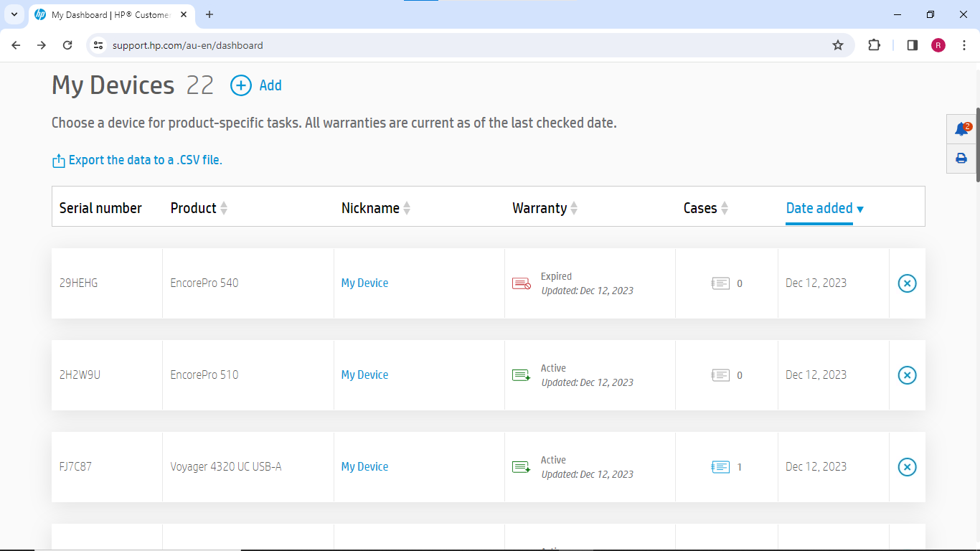Click the cases icon for Voyager 4320
The height and width of the screenshot is (551, 980).
[720, 467]
